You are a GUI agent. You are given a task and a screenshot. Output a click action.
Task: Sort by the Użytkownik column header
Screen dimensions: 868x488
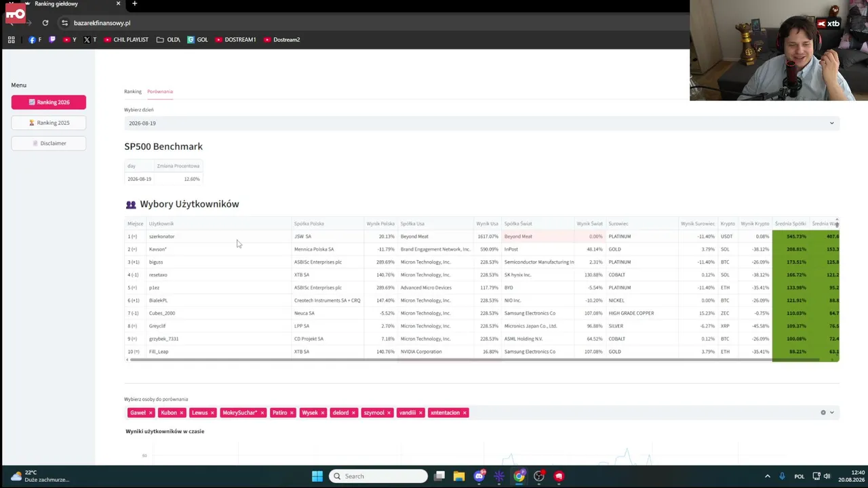point(220,224)
